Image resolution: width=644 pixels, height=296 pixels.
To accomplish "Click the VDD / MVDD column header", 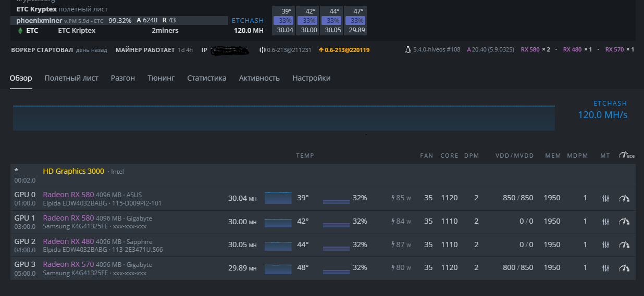I will tap(515, 156).
